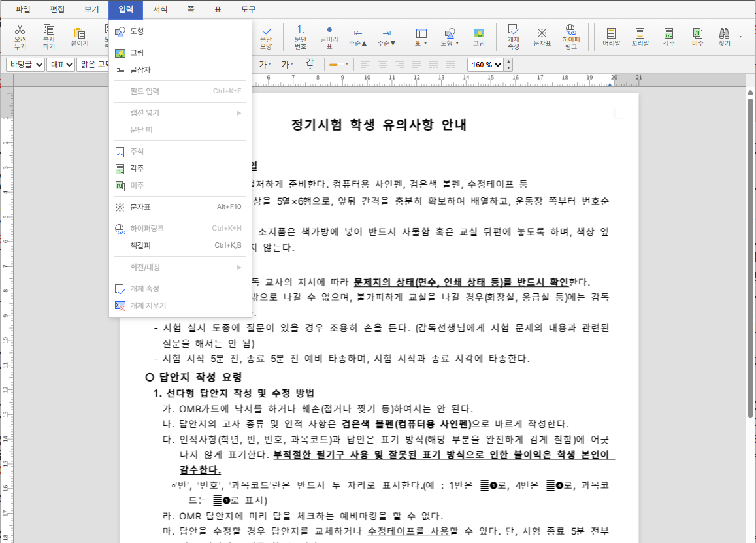Apply divided alignment (last align icon)
This screenshot has height=543, width=756.
pos(451,64)
